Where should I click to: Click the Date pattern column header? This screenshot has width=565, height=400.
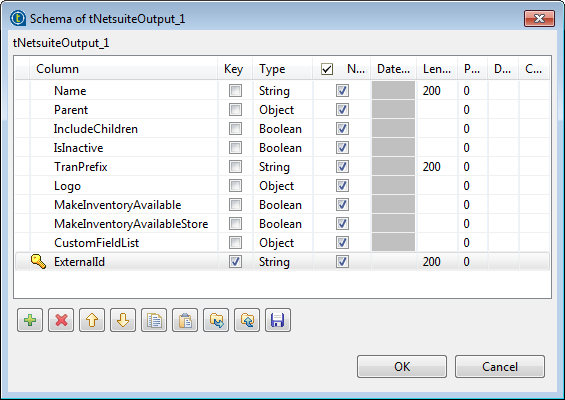[x=393, y=69]
